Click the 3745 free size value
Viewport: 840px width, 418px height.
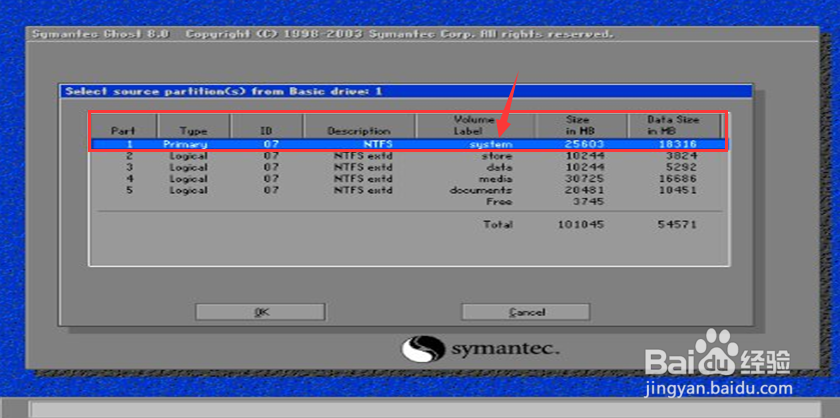[588, 201]
